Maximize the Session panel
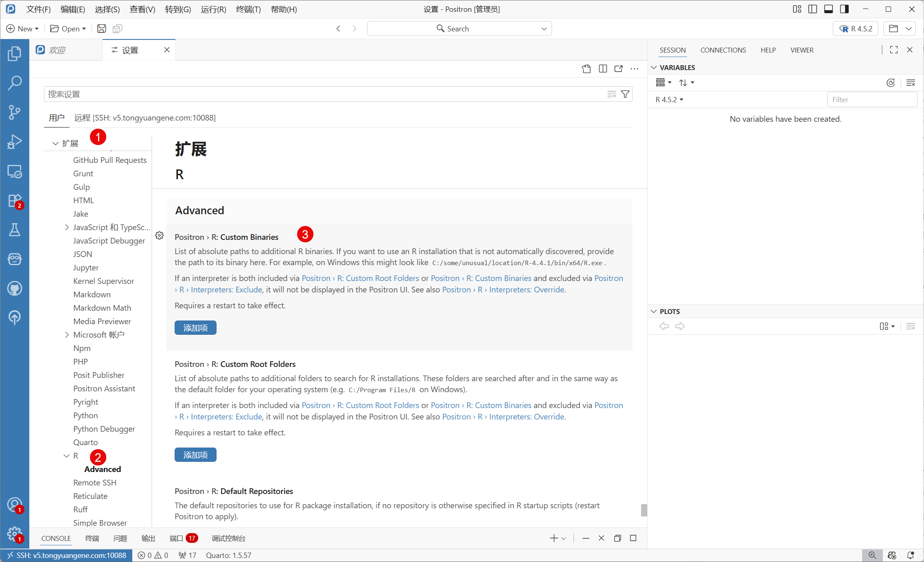 tap(894, 50)
